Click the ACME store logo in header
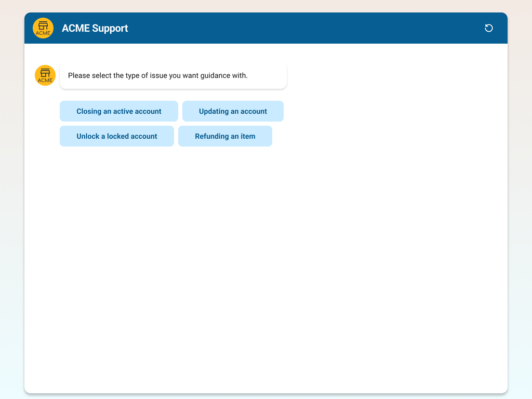Screen dimensions: 532x399 click(43, 28)
